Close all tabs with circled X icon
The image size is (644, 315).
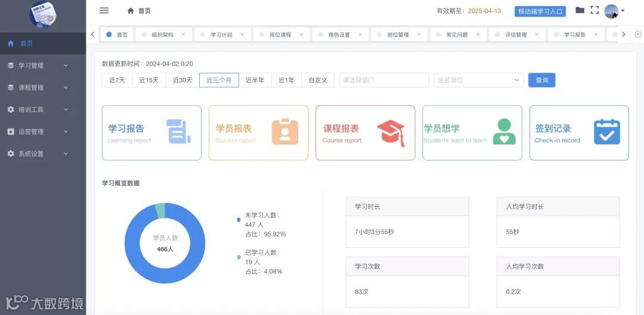tap(638, 35)
